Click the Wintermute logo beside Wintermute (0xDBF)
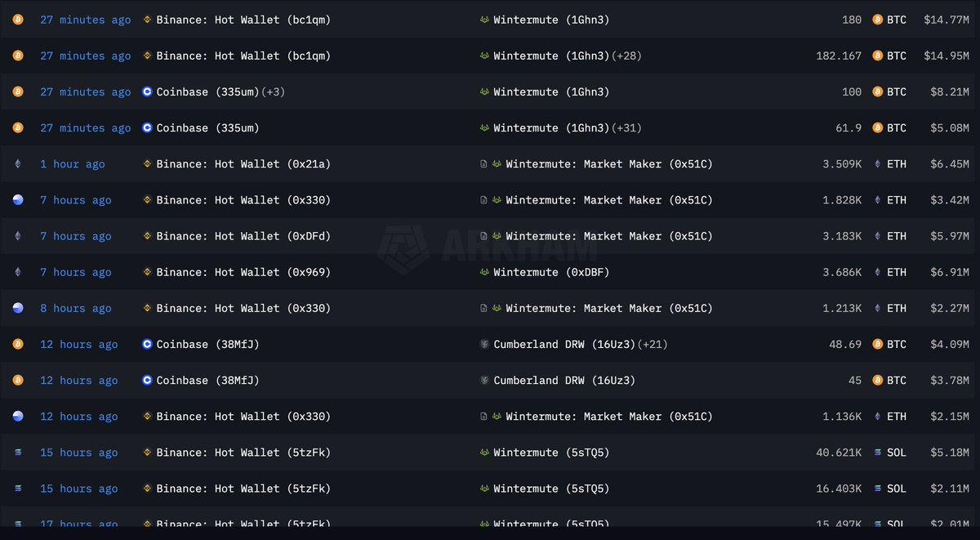The image size is (980, 540). [485, 272]
